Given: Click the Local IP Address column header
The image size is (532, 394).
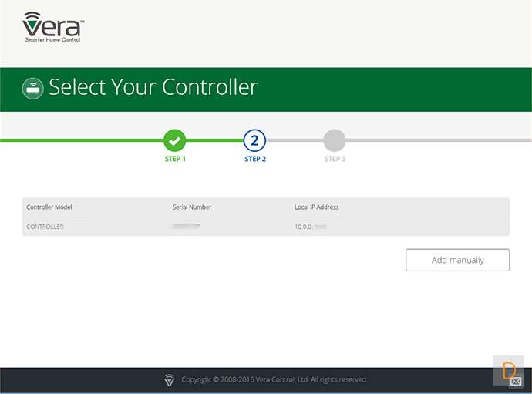Looking at the screenshot, I should click(317, 207).
